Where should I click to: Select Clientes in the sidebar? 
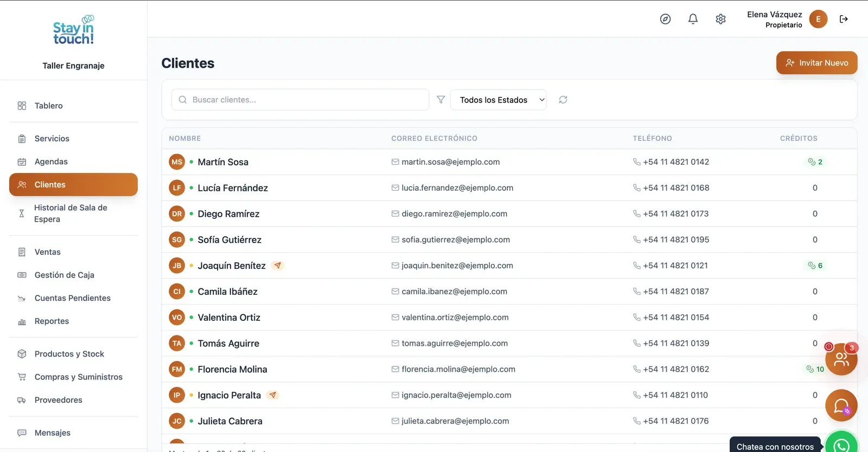[73, 185]
